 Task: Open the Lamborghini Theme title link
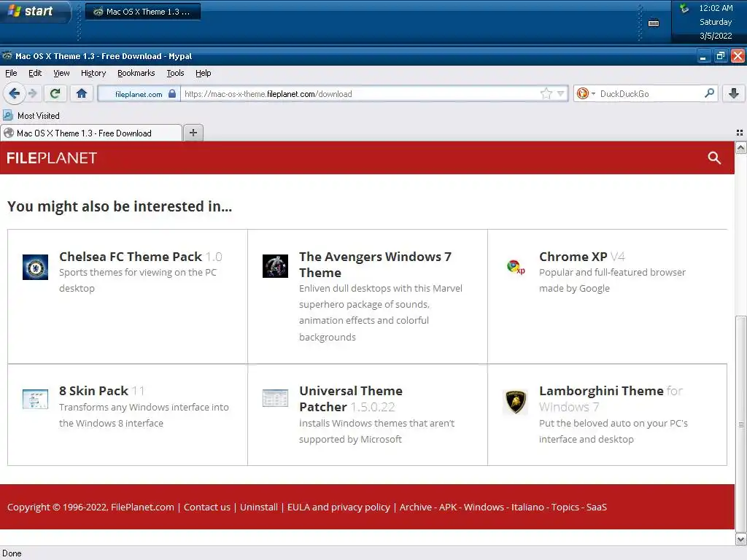[x=601, y=391]
